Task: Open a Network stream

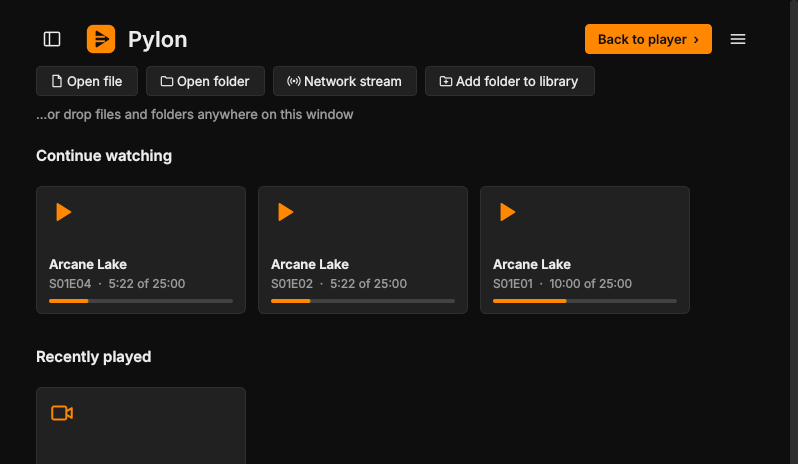Action: coord(345,81)
